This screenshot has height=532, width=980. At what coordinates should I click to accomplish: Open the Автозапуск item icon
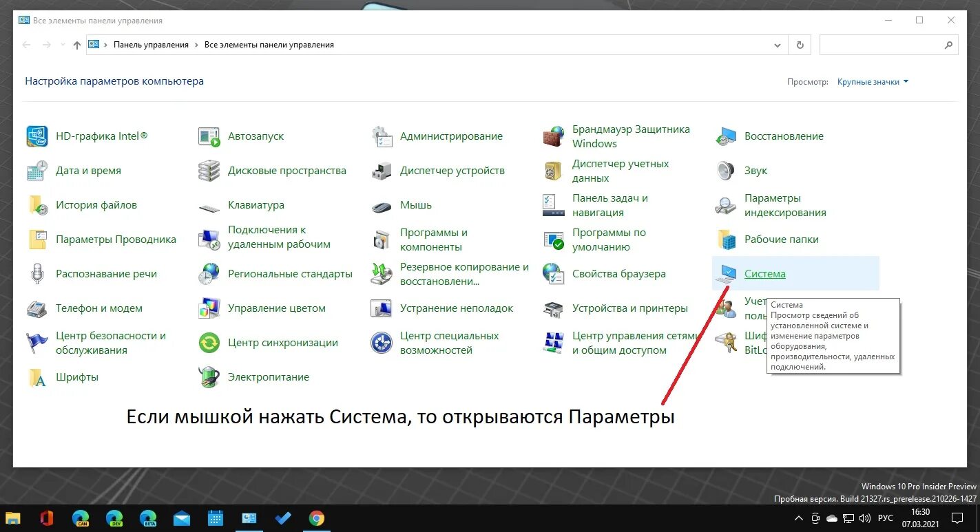point(209,136)
